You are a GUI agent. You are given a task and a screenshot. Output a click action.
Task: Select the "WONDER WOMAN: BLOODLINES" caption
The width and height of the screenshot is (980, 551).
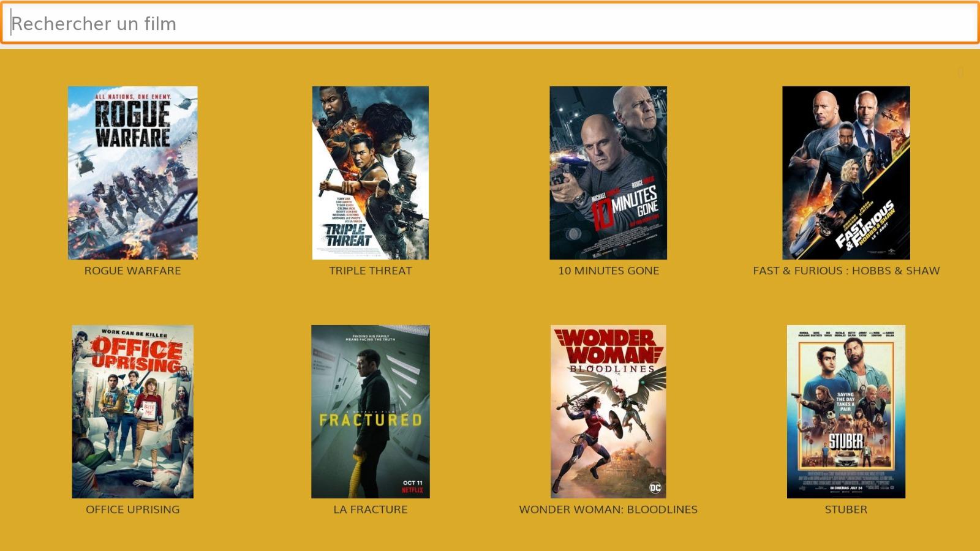[608, 509]
